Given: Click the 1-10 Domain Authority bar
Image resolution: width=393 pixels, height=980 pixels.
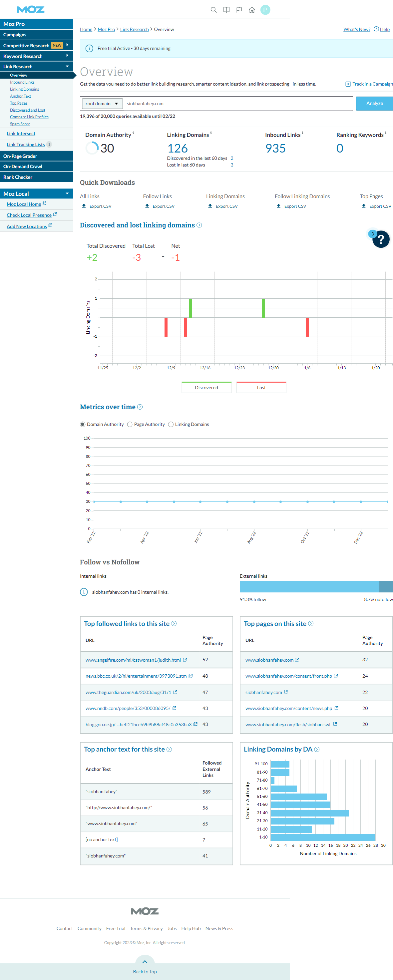Looking at the screenshot, I should click(x=323, y=837).
